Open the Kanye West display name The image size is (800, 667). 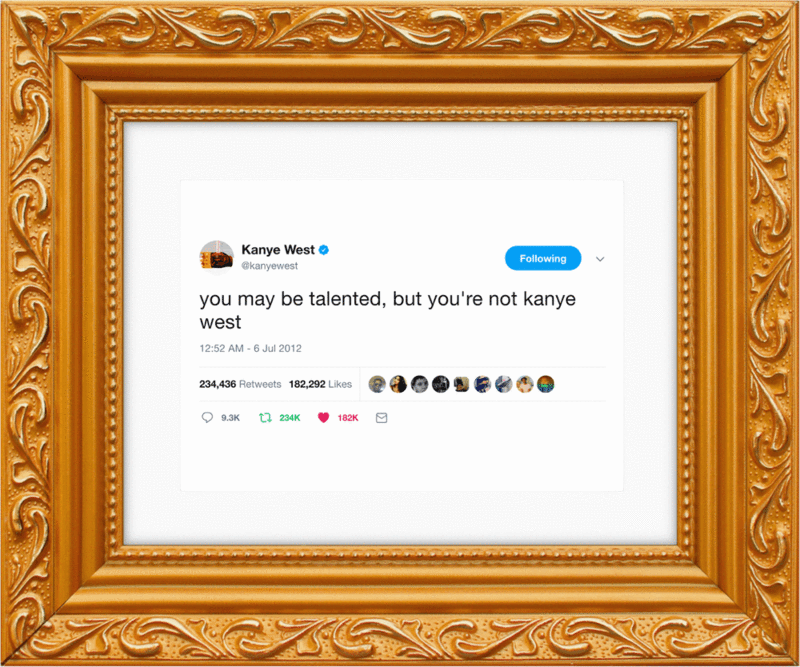pos(278,250)
